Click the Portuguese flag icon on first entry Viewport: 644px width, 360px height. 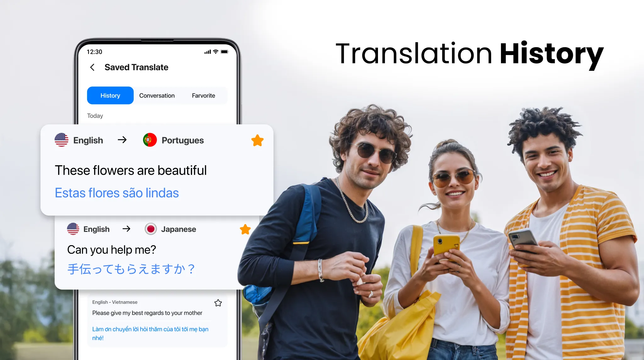(149, 140)
